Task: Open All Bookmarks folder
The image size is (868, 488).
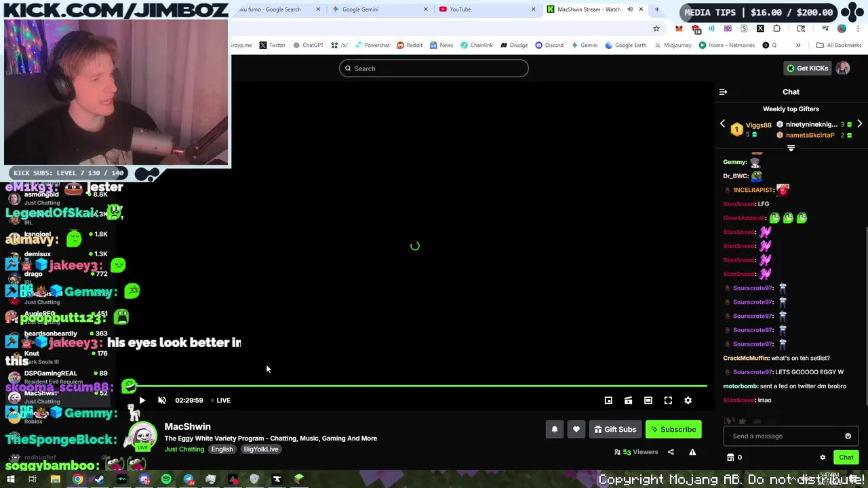Action: 839,45
